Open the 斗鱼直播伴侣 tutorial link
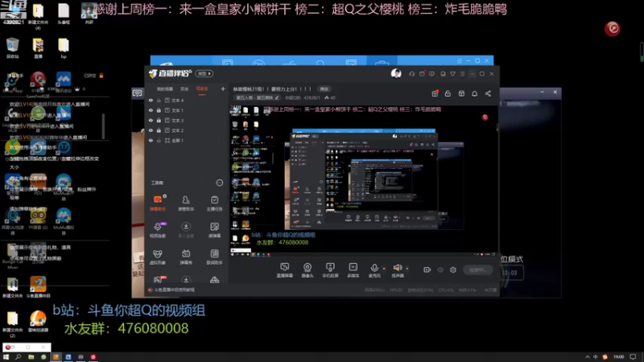This screenshot has height=362, width=644. pyautogui.click(x=175, y=290)
